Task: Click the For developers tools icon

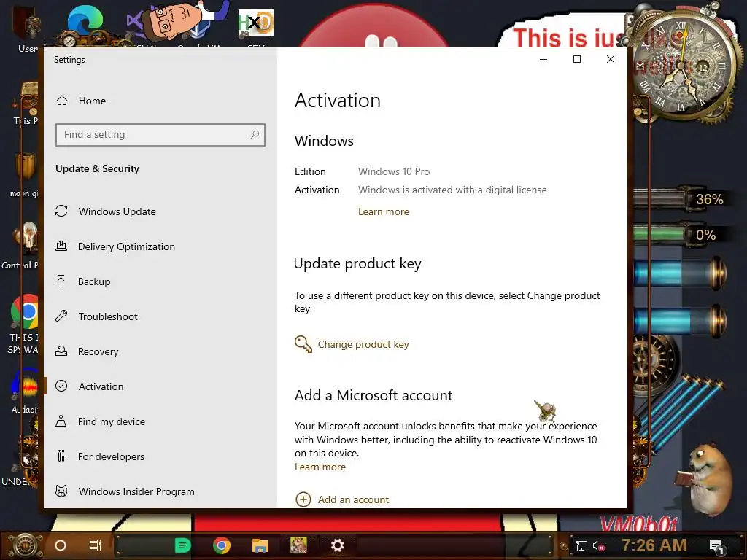Action: point(61,456)
